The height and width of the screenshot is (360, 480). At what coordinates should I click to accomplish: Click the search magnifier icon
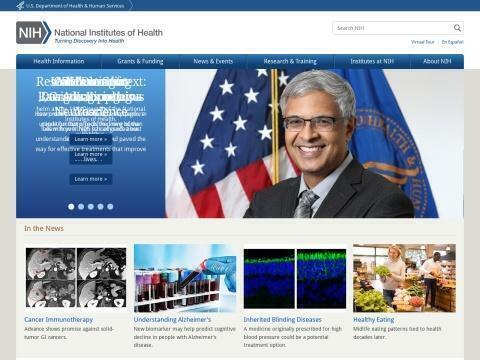pos(457,28)
